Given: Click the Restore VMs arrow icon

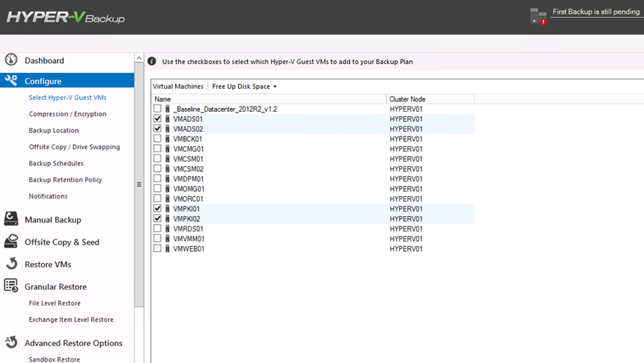Looking at the screenshot, I should pos(12,264).
